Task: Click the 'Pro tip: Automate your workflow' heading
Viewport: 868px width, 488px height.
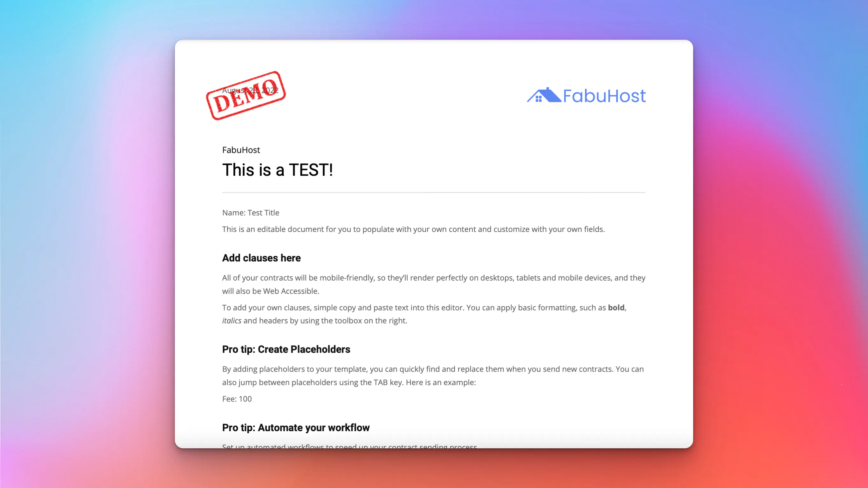Action: [295, 427]
